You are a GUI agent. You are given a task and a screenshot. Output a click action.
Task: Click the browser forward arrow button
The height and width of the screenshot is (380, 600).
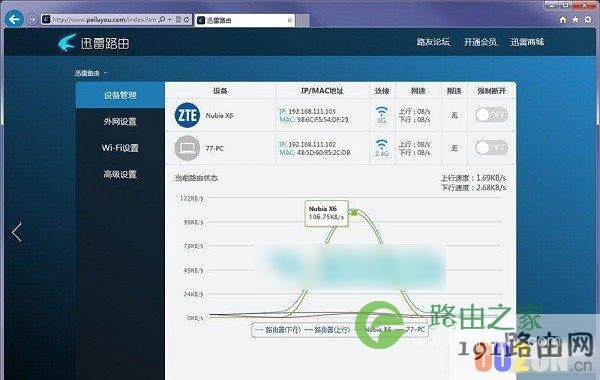tap(32, 19)
